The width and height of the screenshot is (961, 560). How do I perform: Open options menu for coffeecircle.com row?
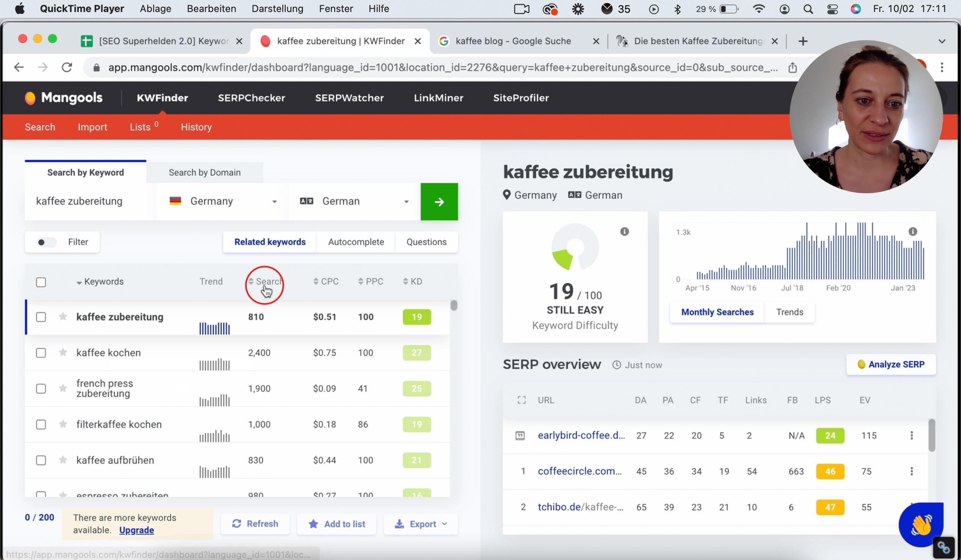[x=911, y=471]
